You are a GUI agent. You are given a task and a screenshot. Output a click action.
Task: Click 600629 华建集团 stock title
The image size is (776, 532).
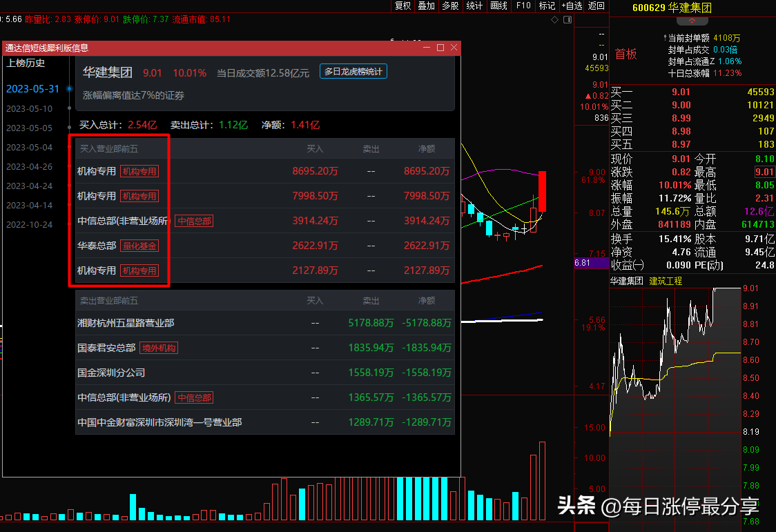pyautogui.click(x=672, y=8)
